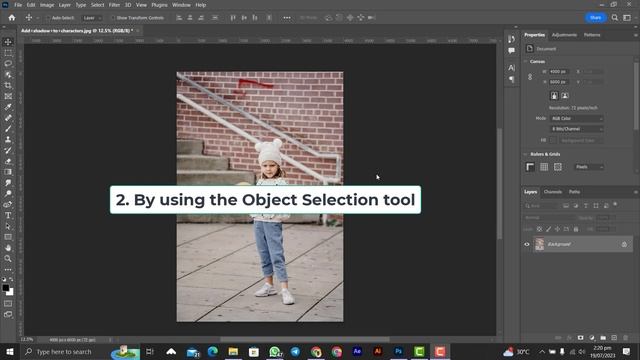Open the Auto-Select Layer dropdown

click(92, 18)
